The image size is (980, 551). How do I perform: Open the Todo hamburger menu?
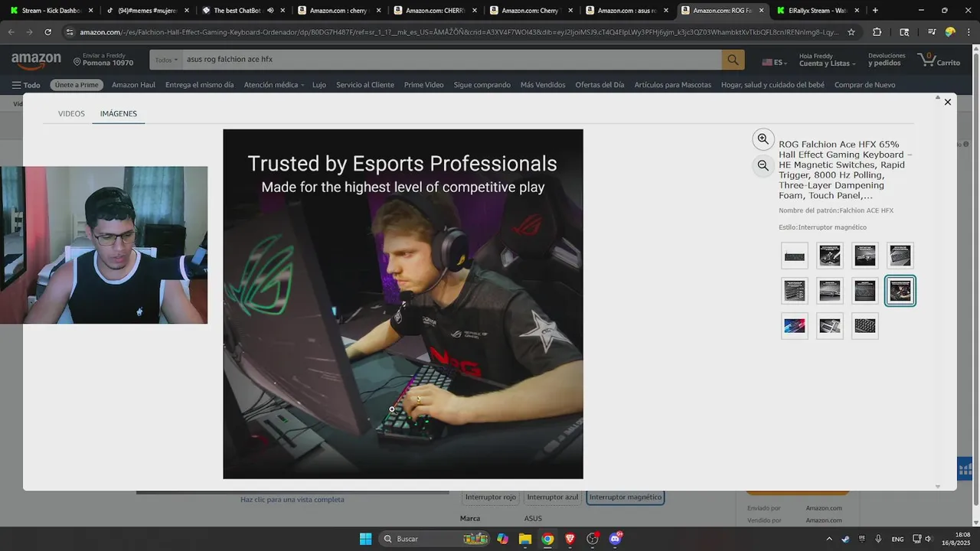click(26, 85)
